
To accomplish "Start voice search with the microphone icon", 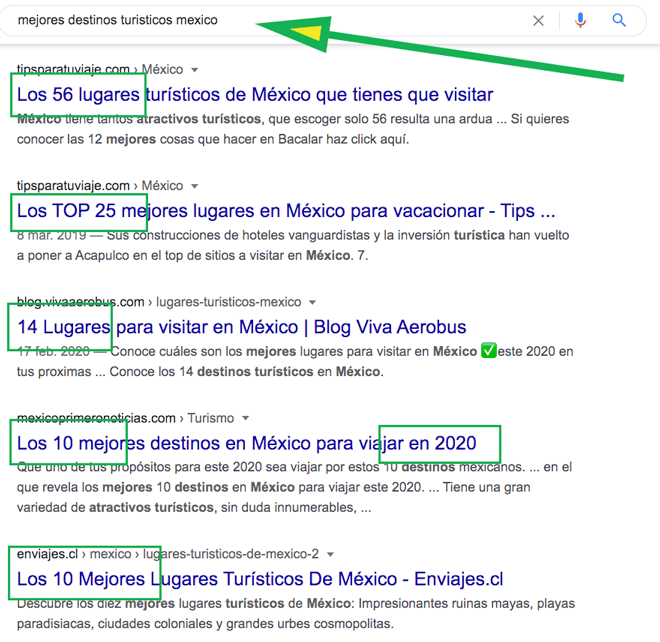I will [x=580, y=20].
